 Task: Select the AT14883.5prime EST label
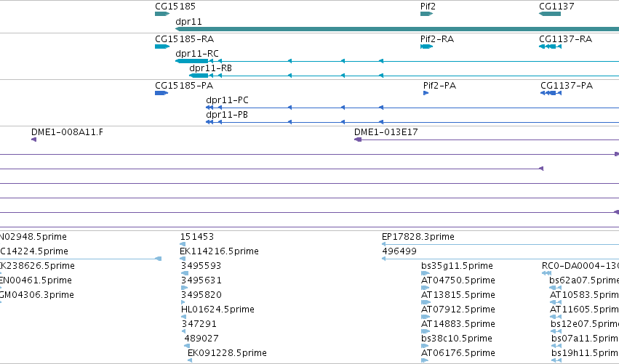(x=458, y=324)
